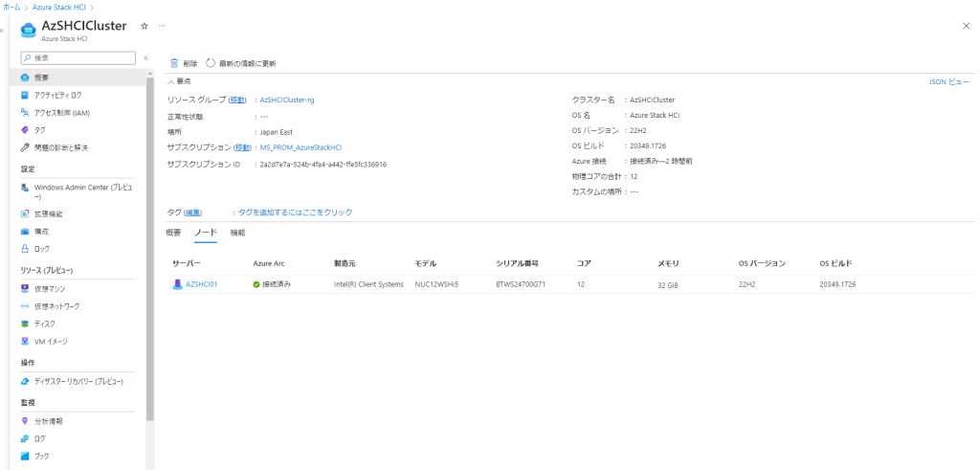
Task: Click 移動 link beside サブスクリプション
Action: 242,147
